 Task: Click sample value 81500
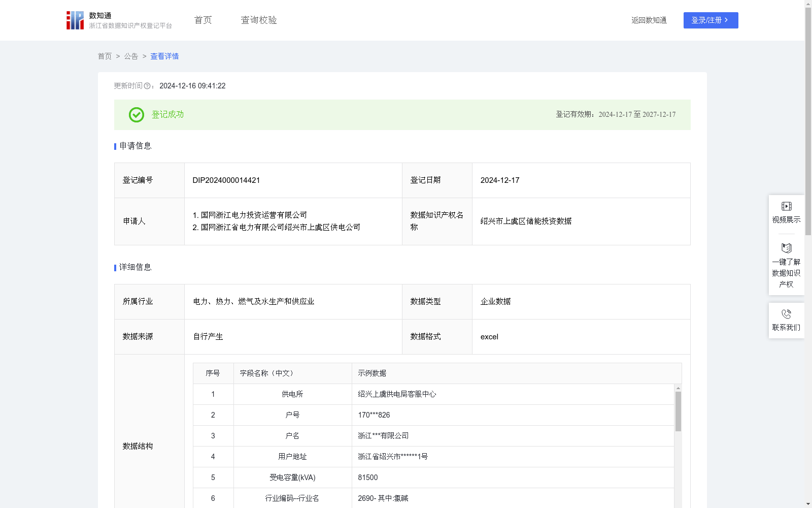368,478
